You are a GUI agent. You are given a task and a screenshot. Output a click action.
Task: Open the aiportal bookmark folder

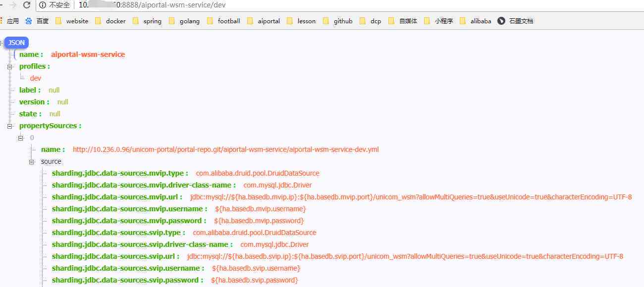click(x=264, y=21)
